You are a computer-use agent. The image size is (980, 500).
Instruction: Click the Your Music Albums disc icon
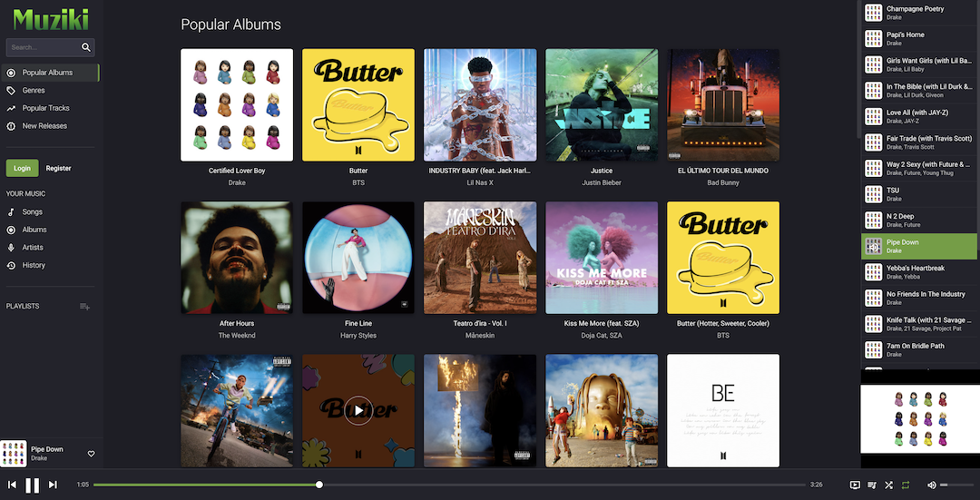(x=11, y=230)
